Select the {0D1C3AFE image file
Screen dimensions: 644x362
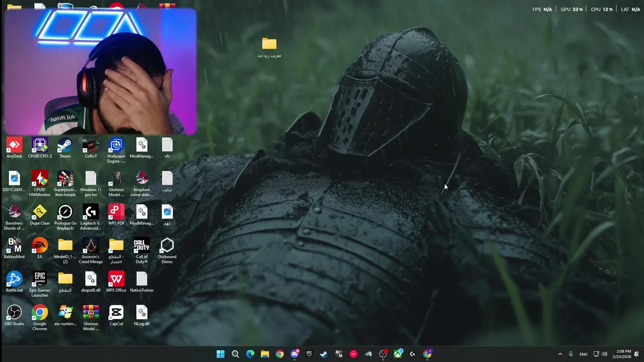coord(14,182)
